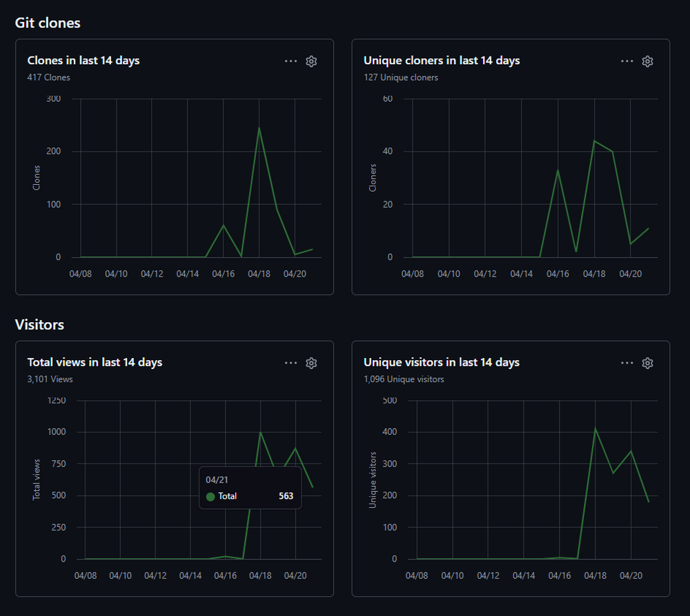This screenshot has width=690, height=616.
Task: Select the 04/20 point on Total views chart
Action: (x=295, y=448)
